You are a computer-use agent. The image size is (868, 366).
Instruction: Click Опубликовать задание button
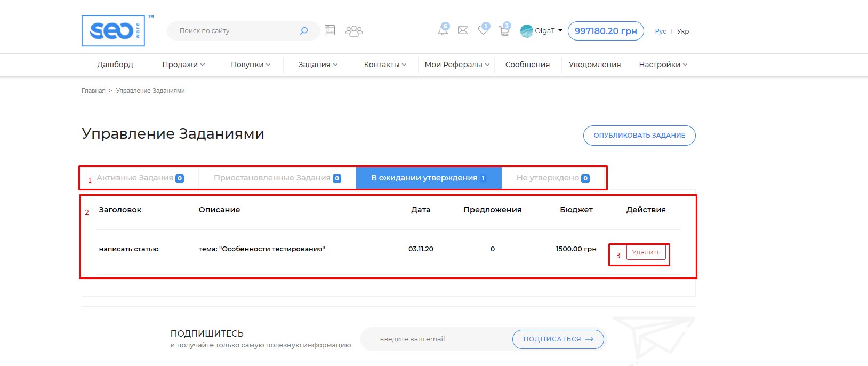point(639,136)
